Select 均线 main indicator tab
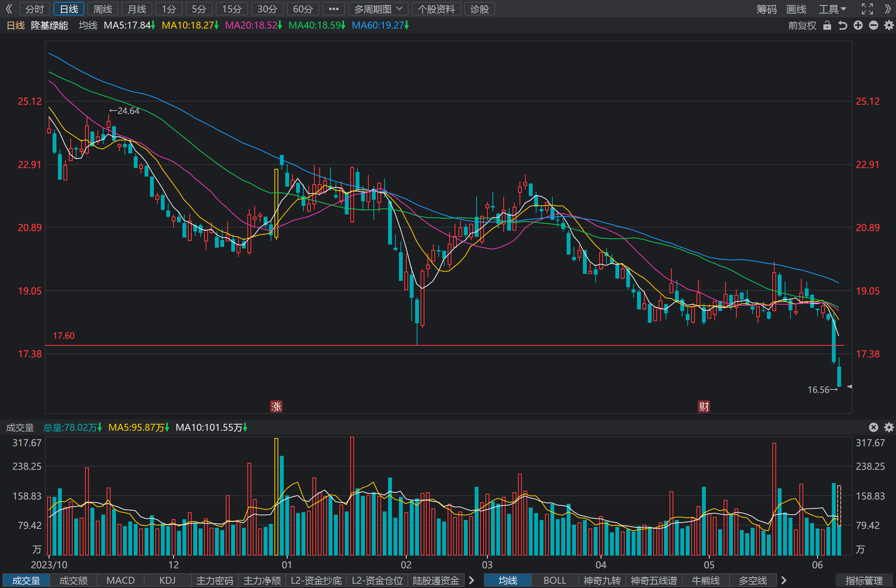896x588 pixels. coord(508,580)
